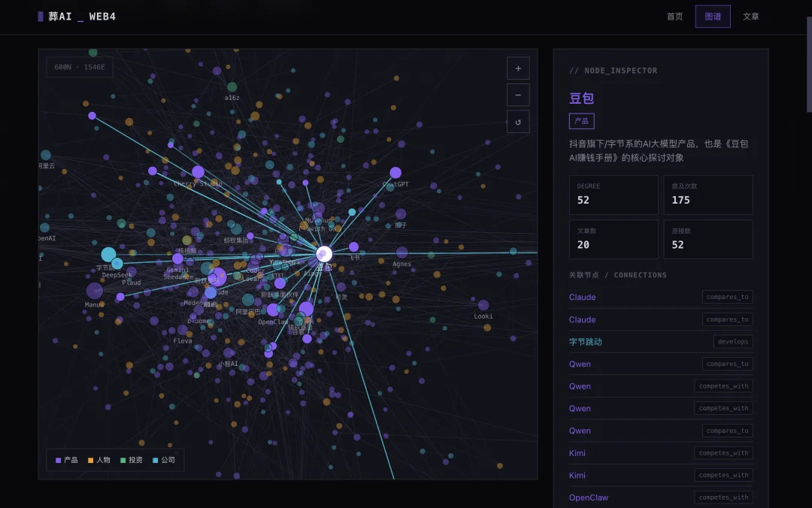Click the page vertical scrollbar
Screen dimensions: 812x508
pyautogui.click(x=810, y=64)
